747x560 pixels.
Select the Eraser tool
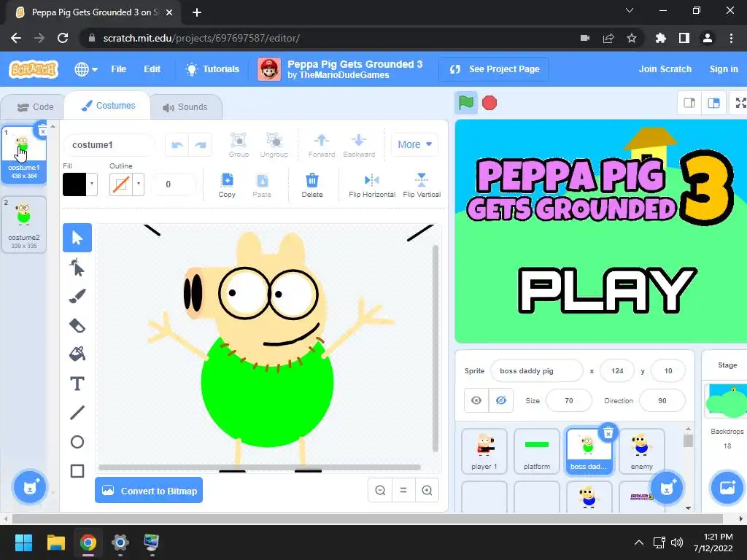(x=77, y=325)
